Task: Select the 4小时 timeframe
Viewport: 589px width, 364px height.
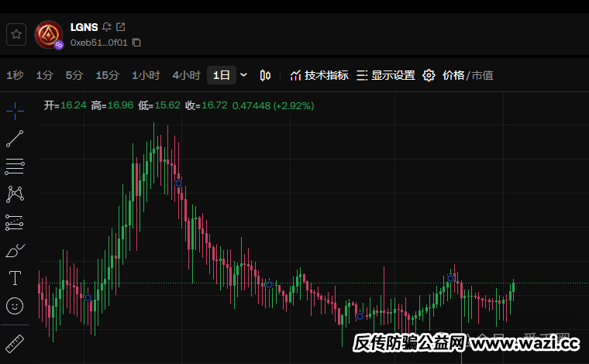Action: (186, 75)
